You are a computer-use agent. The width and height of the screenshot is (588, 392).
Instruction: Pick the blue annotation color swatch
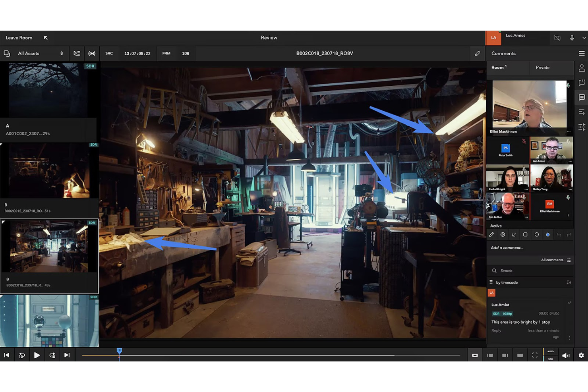[x=547, y=234]
